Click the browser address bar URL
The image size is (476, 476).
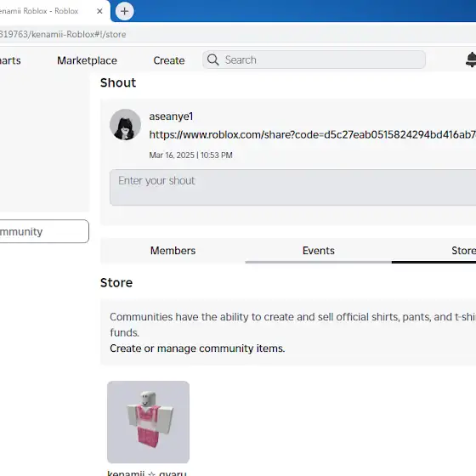click(62, 34)
